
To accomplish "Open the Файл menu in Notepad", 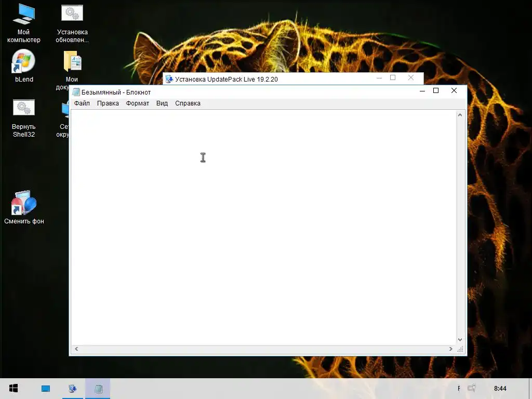I will [x=82, y=103].
